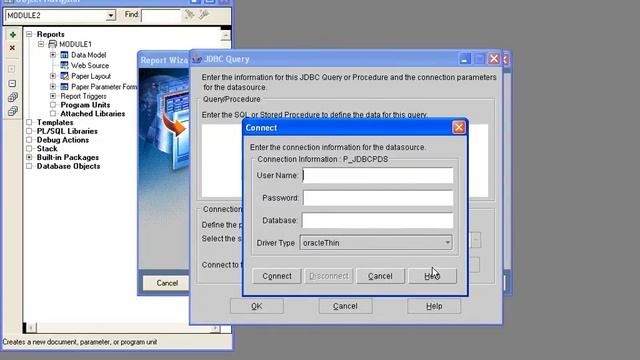This screenshot has width=640, height=360.
Task: Collapse the MODULE1 node
Action: [x=41, y=44]
